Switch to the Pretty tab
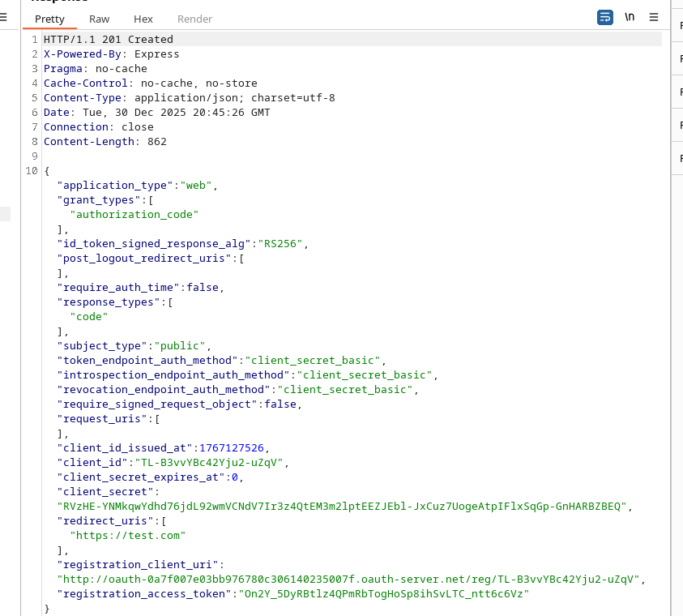Image resolution: width=683 pixels, height=616 pixels. 49,19
